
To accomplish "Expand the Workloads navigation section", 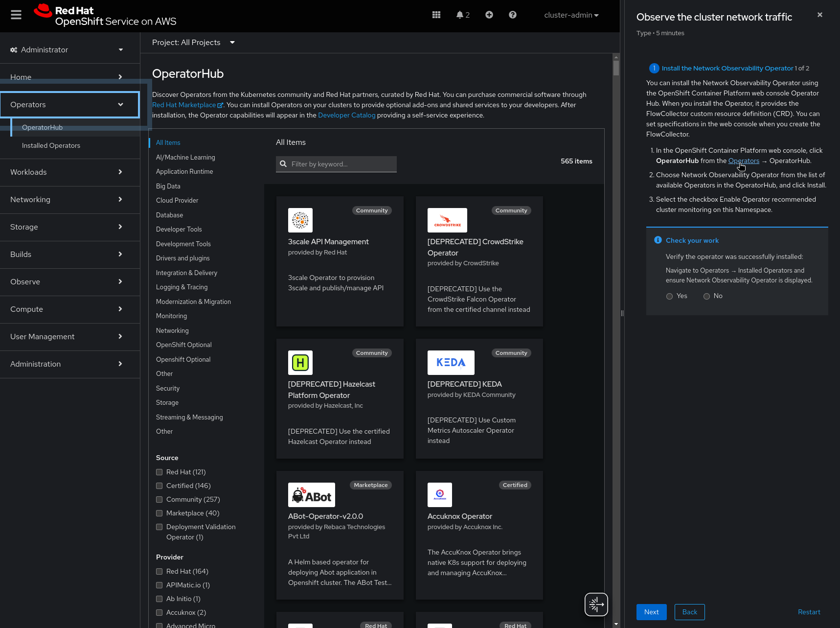I will click(x=70, y=172).
